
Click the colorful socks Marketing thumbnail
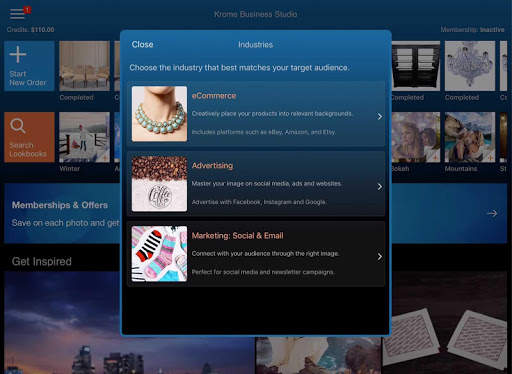tap(159, 254)
